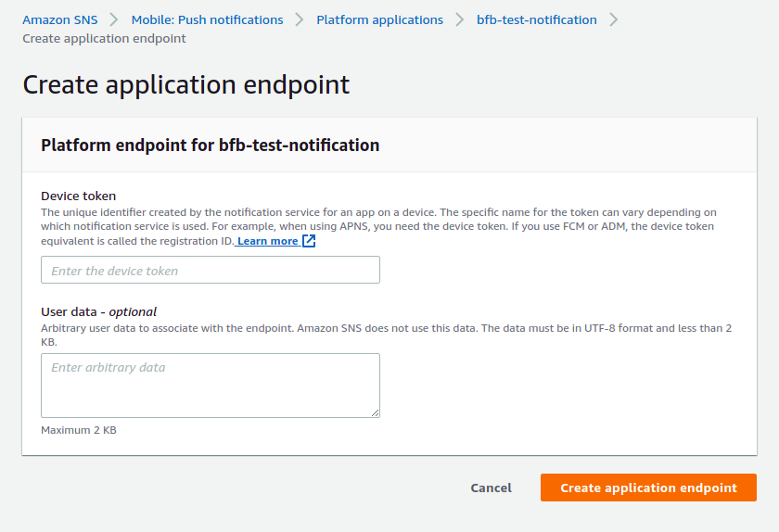Open the Amazon SNS breadcrumb link
The height and width of the screenshot is (532, 779).
(x=59, y=19)
